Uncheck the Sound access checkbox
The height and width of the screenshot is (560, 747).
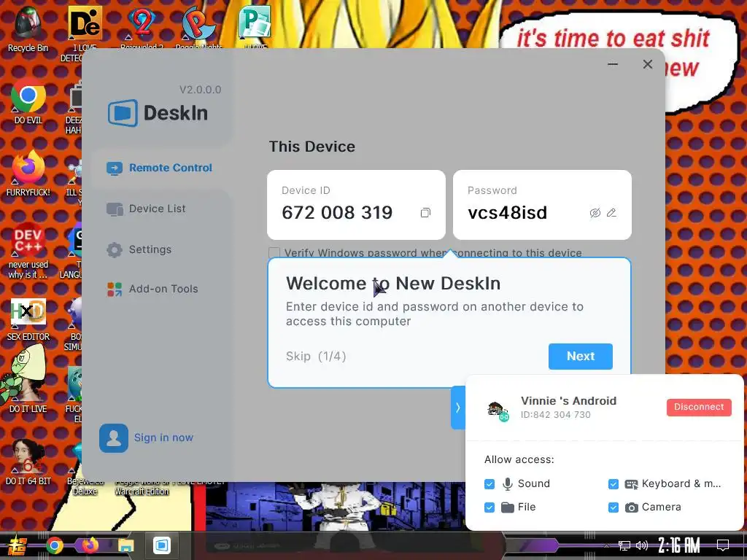click(489, 484)
